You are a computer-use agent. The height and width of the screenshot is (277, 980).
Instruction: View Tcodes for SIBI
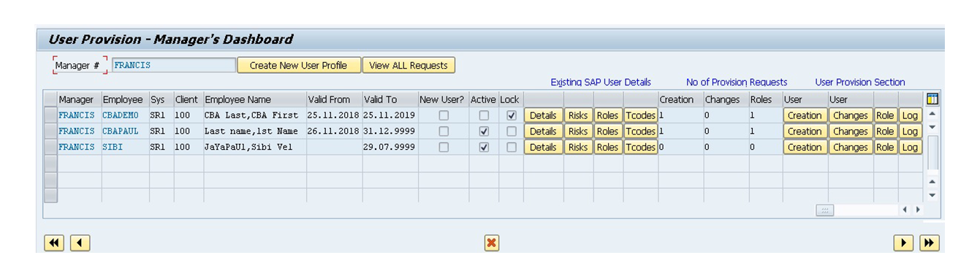pyautogui.click(x=640, y=148)
